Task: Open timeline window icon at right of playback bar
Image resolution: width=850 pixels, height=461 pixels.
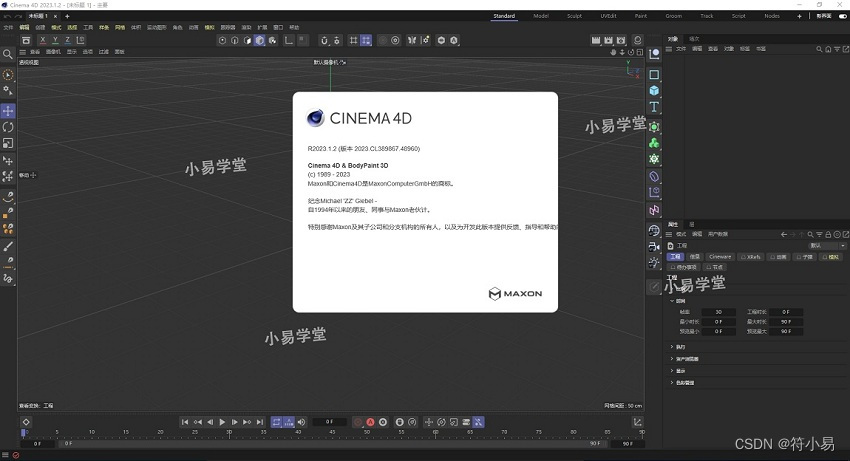Action: point(638,422)
